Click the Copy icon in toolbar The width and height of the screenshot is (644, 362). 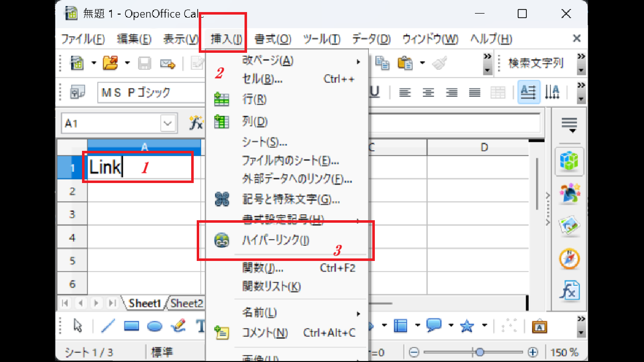point(383,63)
